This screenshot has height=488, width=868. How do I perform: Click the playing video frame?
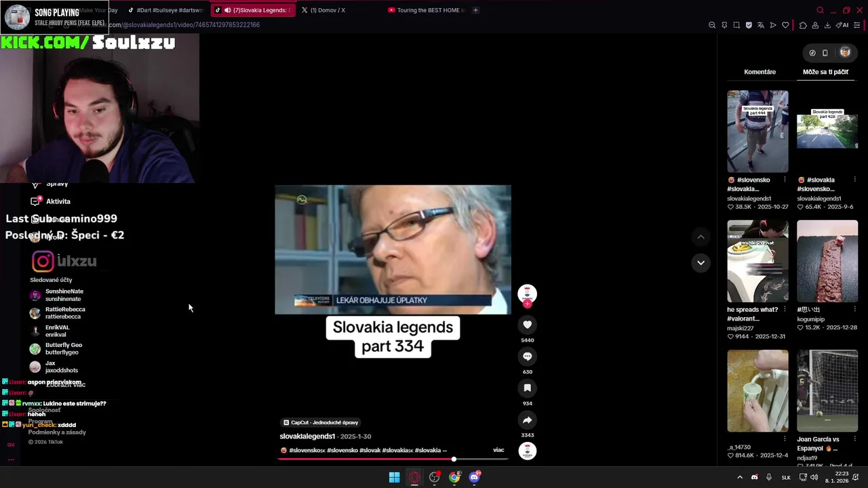click(x=393, y=249)
